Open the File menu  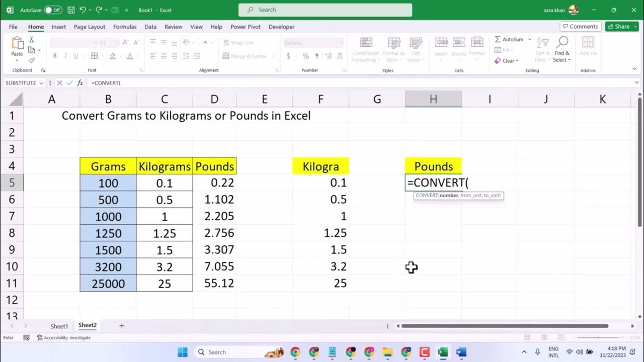(13, 27)
